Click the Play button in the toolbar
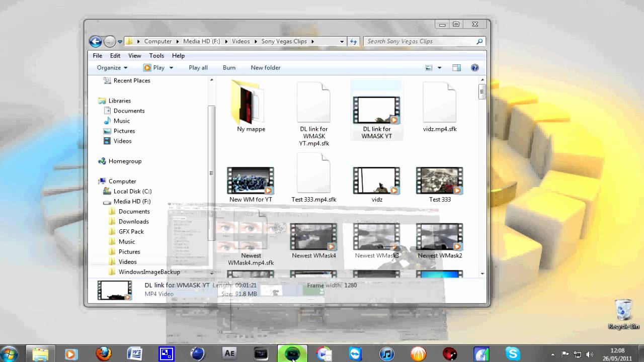This screenshot has height=362, width=644. [154, 67]
